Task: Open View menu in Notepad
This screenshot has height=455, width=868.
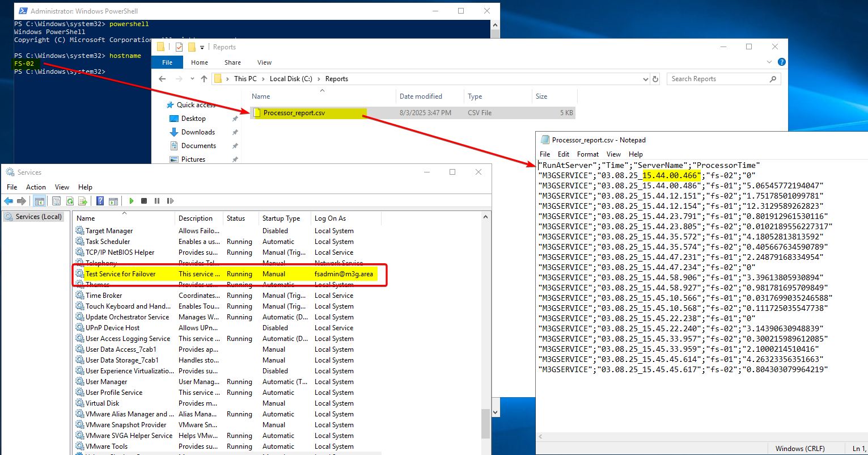Action: 614,154
